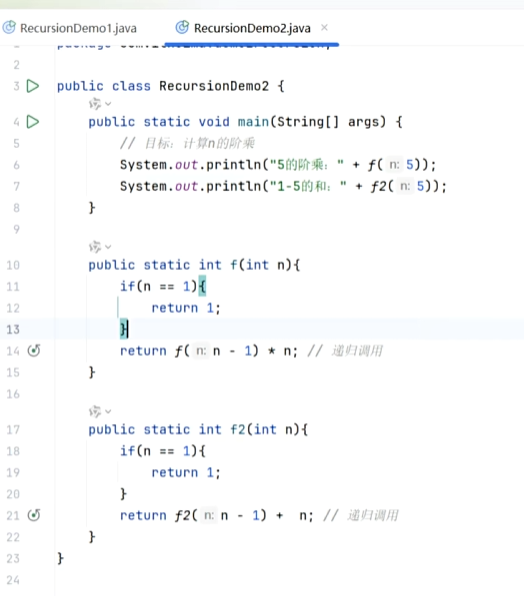Select the RecursionDemo2.java tab
The height and width of the screenshot is (596, 524).
(x=252, y=28)
